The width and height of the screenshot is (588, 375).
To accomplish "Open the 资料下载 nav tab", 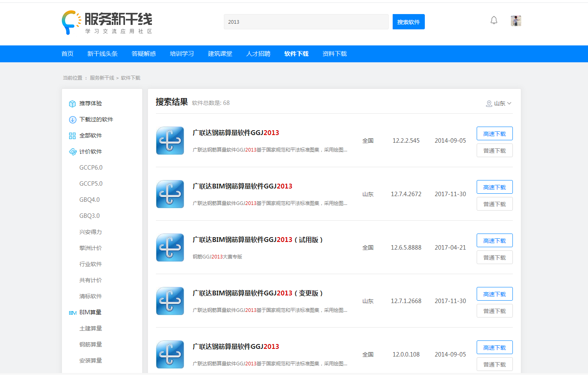I will tap(335, 54).
